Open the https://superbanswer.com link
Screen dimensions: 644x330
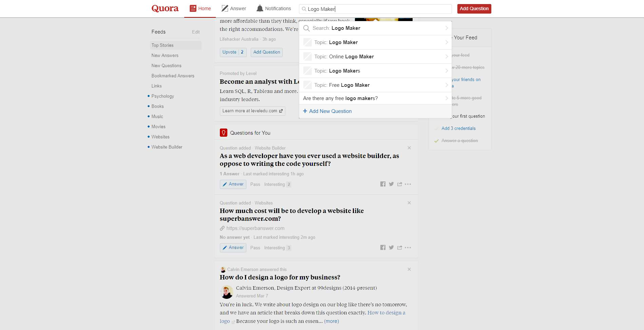(255, 228)
